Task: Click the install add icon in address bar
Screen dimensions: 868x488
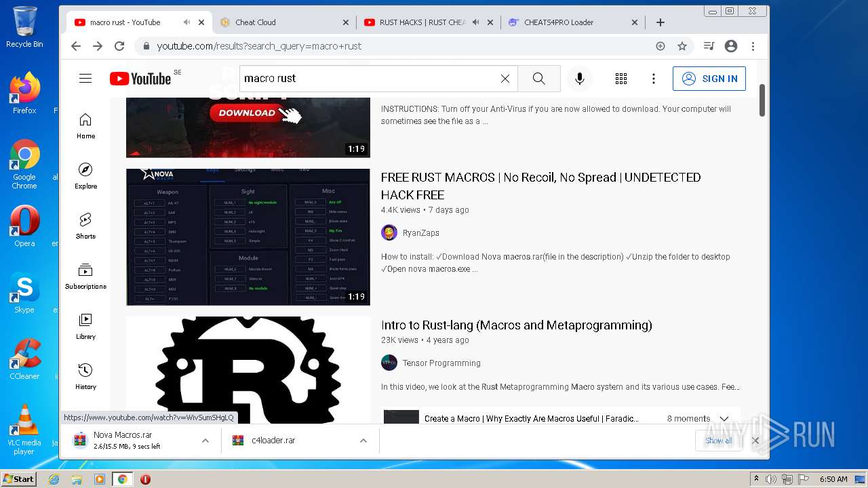Action: pos(660,46)
